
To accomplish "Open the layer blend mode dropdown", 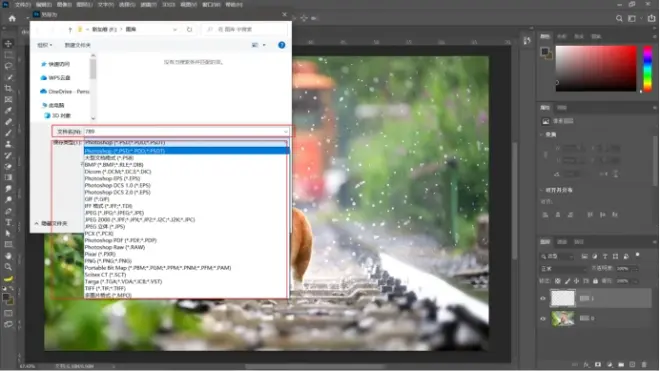I will pos(564,269).
